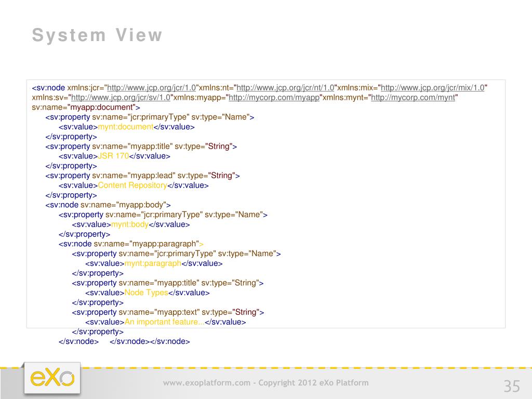
Task: Click the sv:name="myapp:document"> line
Action: [86, 108]
